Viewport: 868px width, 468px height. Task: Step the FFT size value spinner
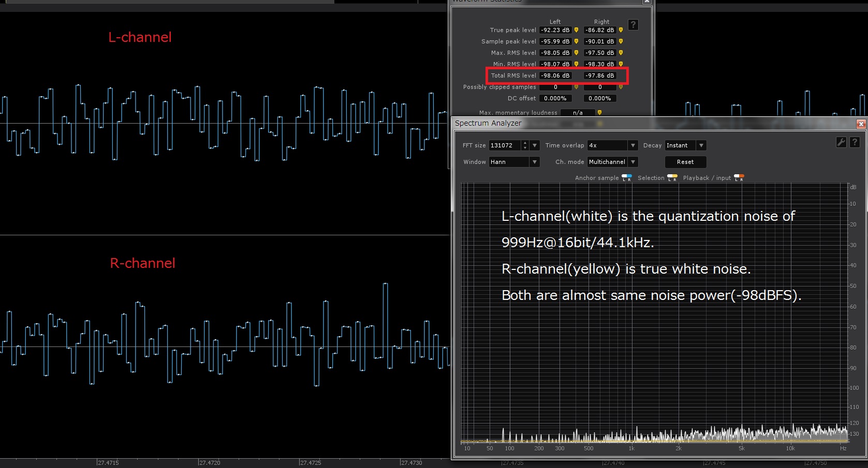pos(525,145)
